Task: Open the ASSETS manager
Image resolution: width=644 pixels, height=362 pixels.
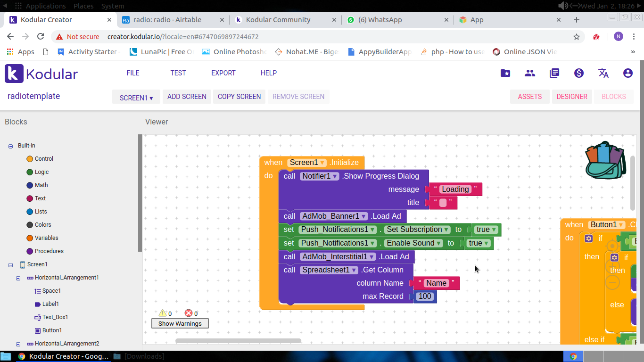Action: tap(530, 97)
